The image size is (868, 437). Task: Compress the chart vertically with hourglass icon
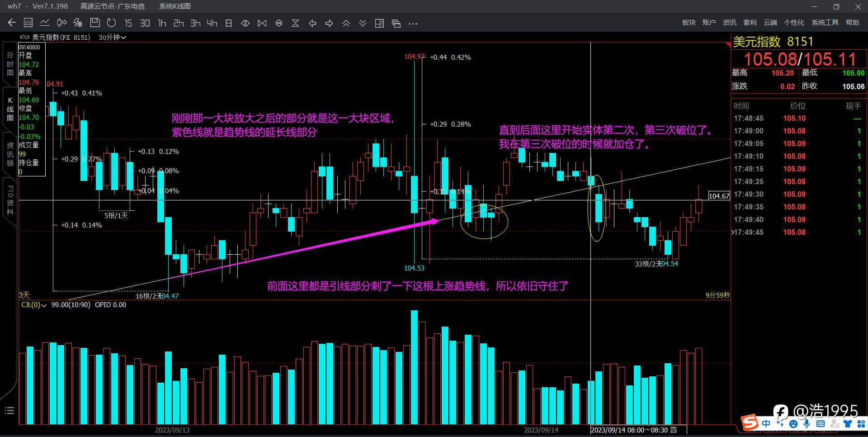[x=296, y=23]
